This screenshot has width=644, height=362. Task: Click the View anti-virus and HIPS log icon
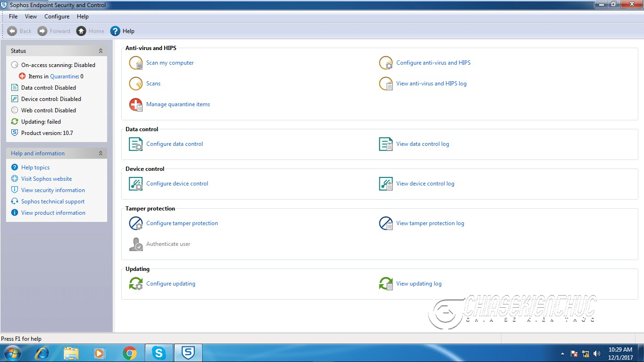tap(386, 84)
